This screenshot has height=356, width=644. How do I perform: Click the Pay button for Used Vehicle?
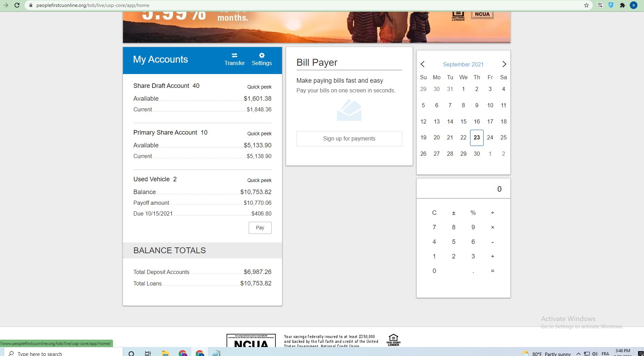pos(260,228)
